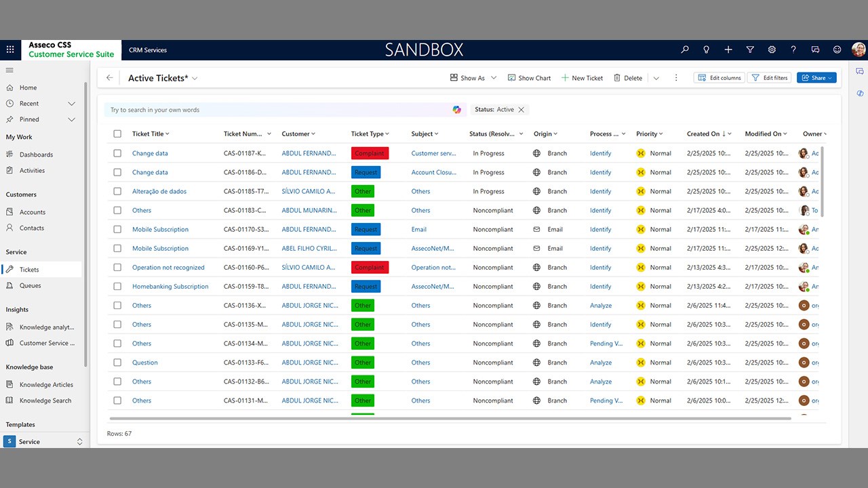
Task: Open Priority column header menu
Action: (650, 134)
